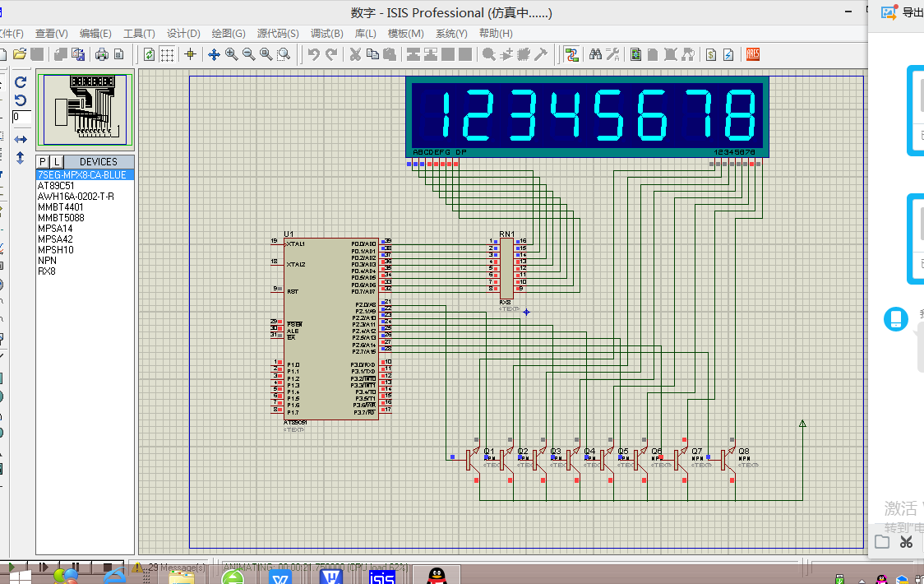Open the 系统(Y) menu
This screenshot has width=924, height=584.
tap(451, 34)
